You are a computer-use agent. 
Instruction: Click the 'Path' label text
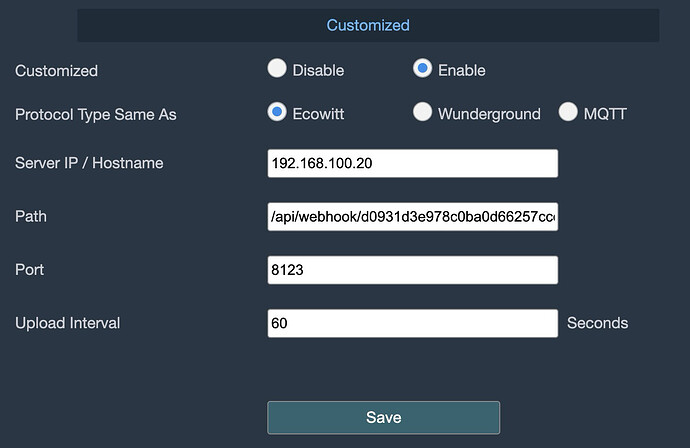pos(31,217)
